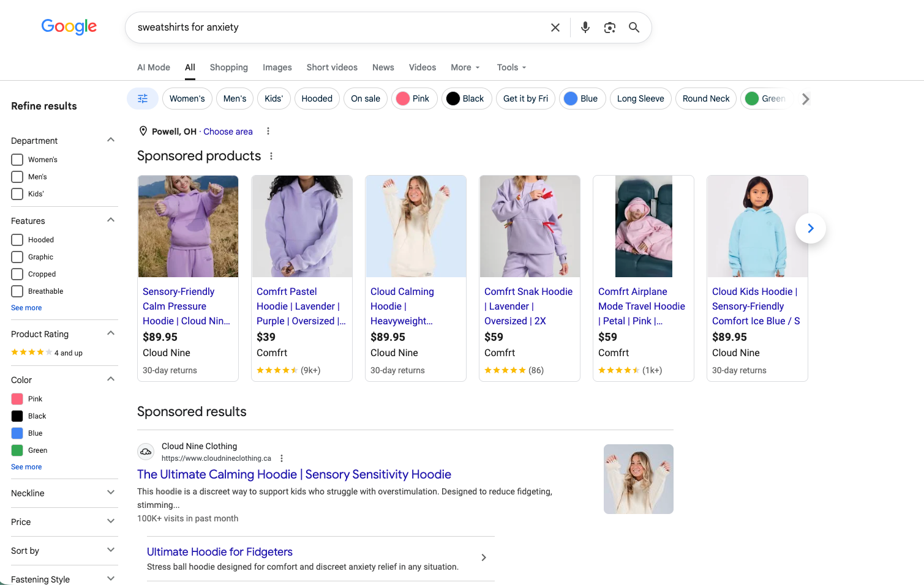The width and height of the screenshot is (924, 585).
Task: Select the Get it by Fri chip
Action: click(525, 99)
